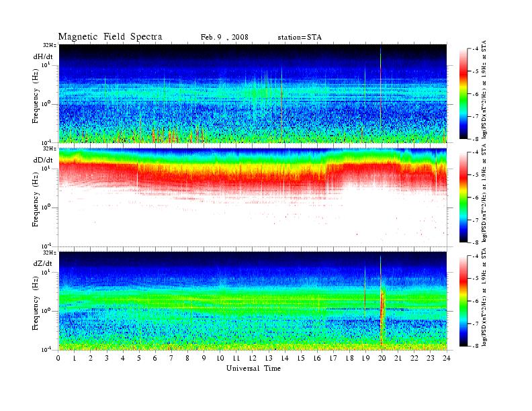Click the hour 9 tick label

coord(204,359)
